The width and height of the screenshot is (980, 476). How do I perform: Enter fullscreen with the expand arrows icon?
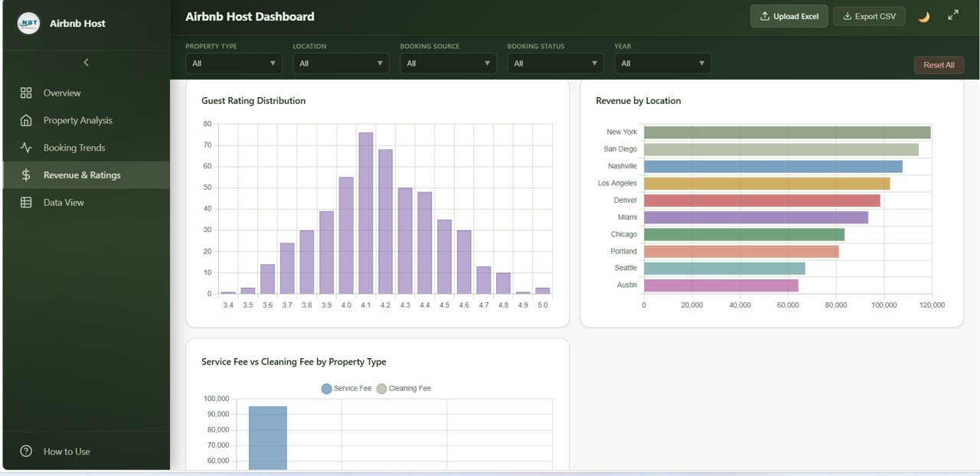pyautogui.click(x=953, y=15)
